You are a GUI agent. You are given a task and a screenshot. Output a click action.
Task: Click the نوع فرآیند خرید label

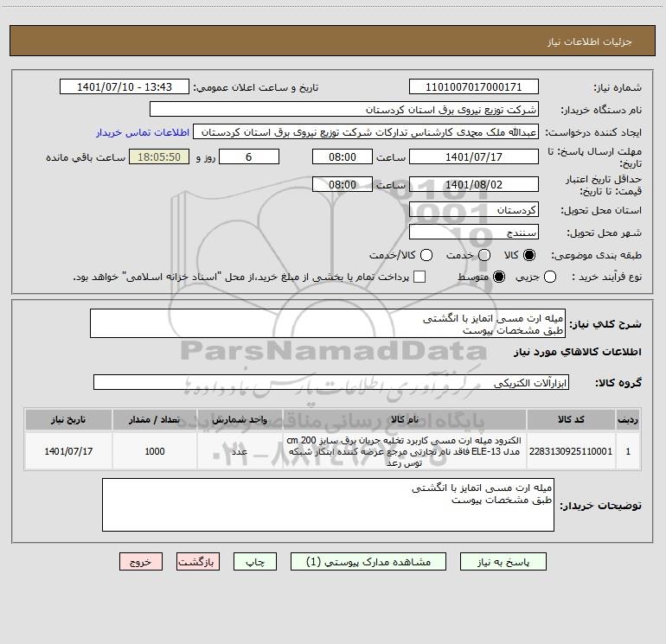tap(606, 277)
